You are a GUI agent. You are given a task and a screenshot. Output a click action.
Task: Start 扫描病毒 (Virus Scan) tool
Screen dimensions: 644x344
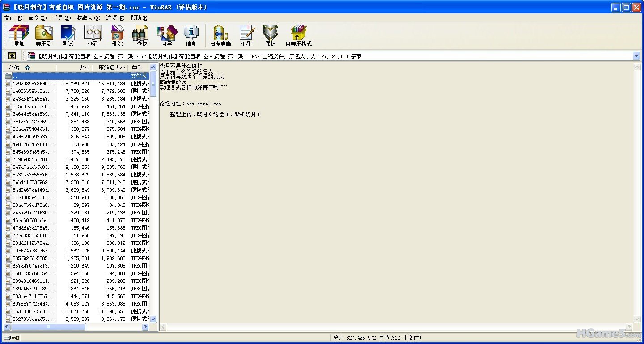[x=220, y=36]
